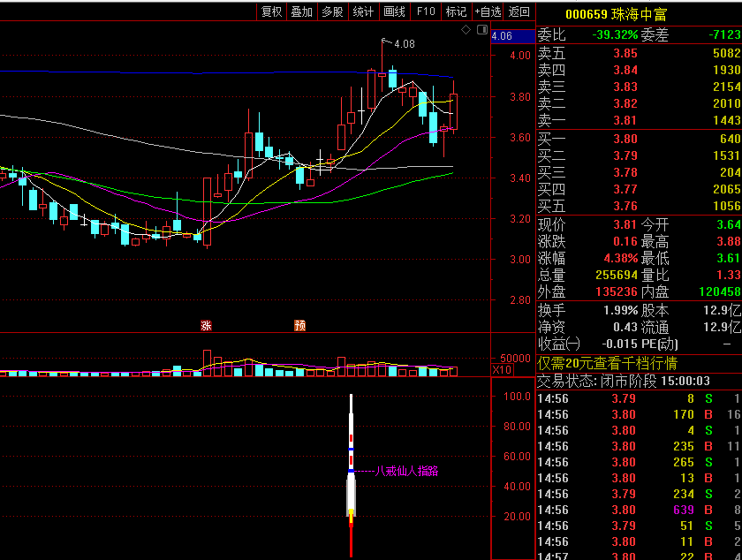Click the 4.08 high price marker
This screenshot has height=560, width=742.
pyautogui.click(x=405, y=44)
